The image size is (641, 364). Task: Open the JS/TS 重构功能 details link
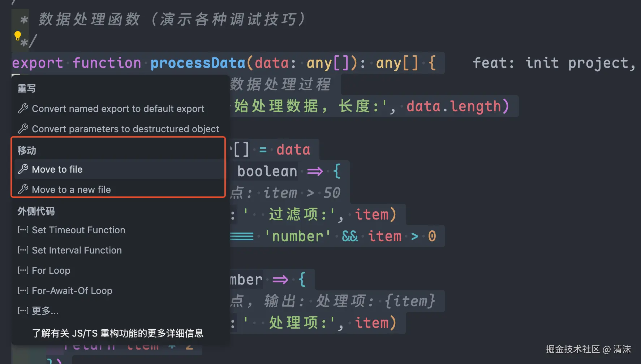tap(118, 333)
